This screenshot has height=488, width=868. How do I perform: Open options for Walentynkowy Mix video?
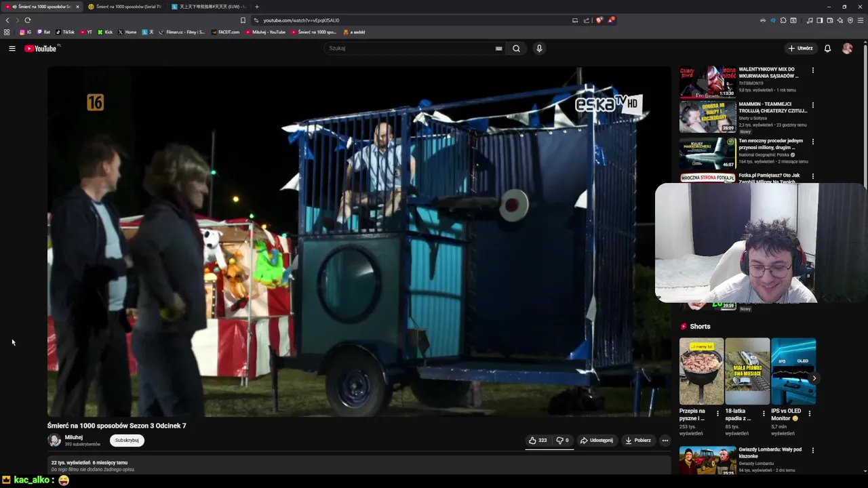[x=812, y=70]
